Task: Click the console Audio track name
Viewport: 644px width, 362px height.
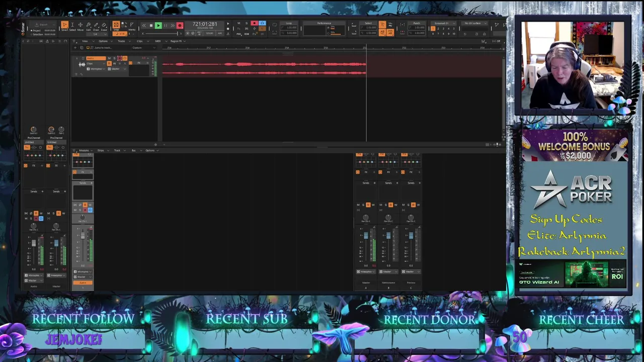Action: [x=83, y=283]
